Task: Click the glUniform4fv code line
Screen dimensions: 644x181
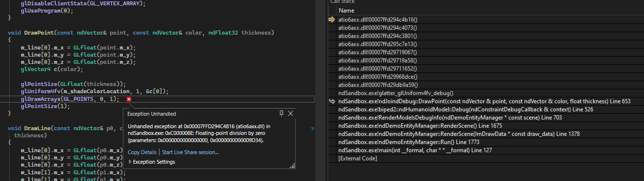Action: pos(95,92)
